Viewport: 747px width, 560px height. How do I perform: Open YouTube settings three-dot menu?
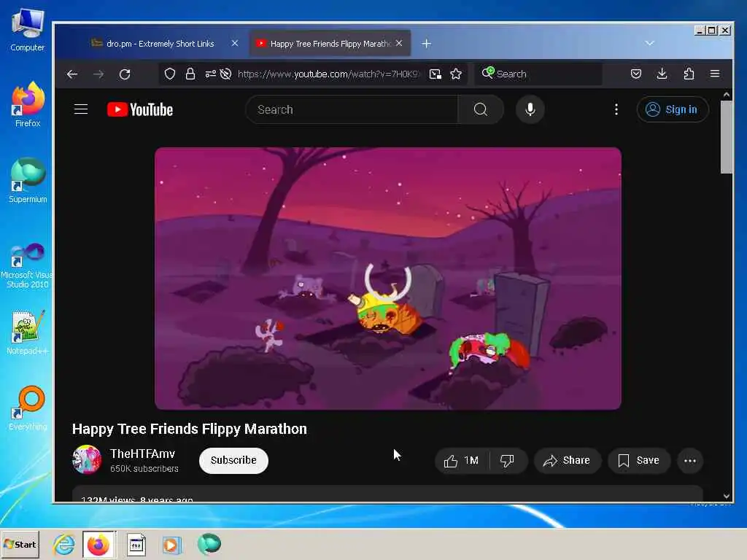click(x=616, y=109)
